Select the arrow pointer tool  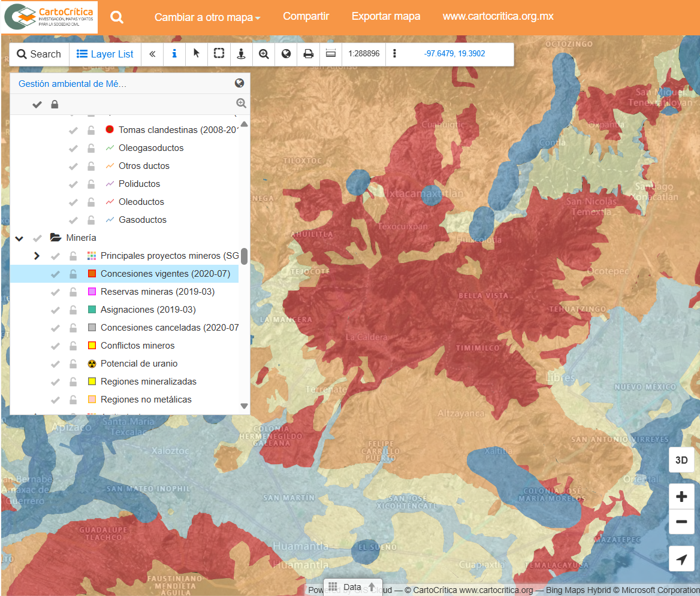197,54
